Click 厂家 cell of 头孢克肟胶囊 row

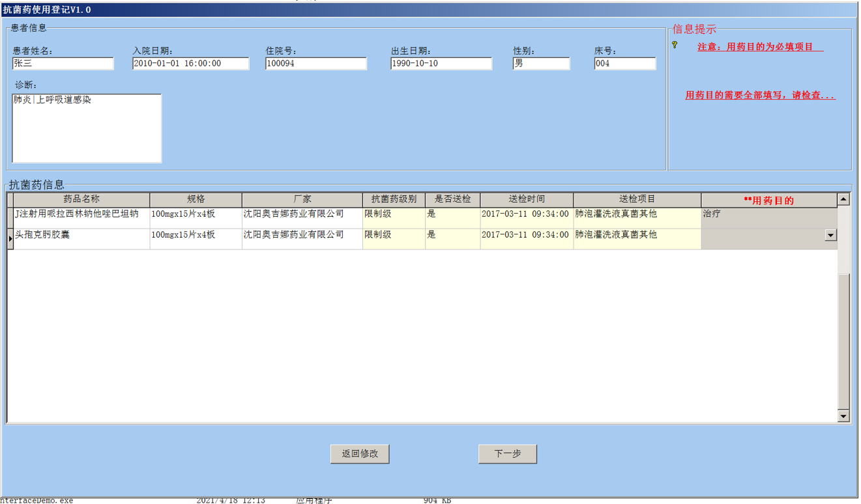point(302,239)
